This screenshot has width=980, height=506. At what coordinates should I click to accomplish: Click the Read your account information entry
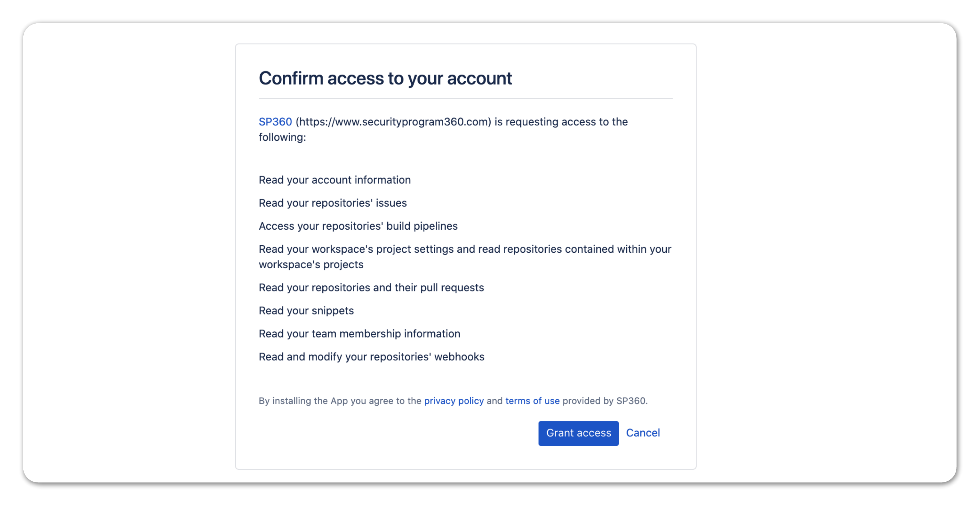[x=334, y=180]
